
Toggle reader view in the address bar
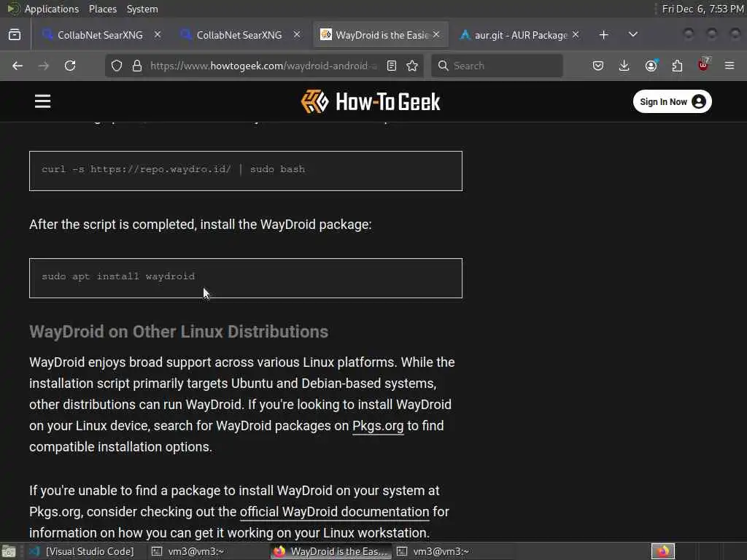tap(392, 66)
